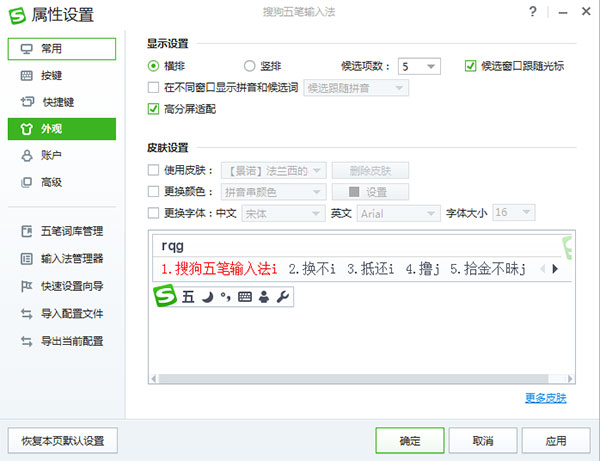Open 更多皮肤 link
The width and height of the screenshot is (600, 461).
[546, 398]
